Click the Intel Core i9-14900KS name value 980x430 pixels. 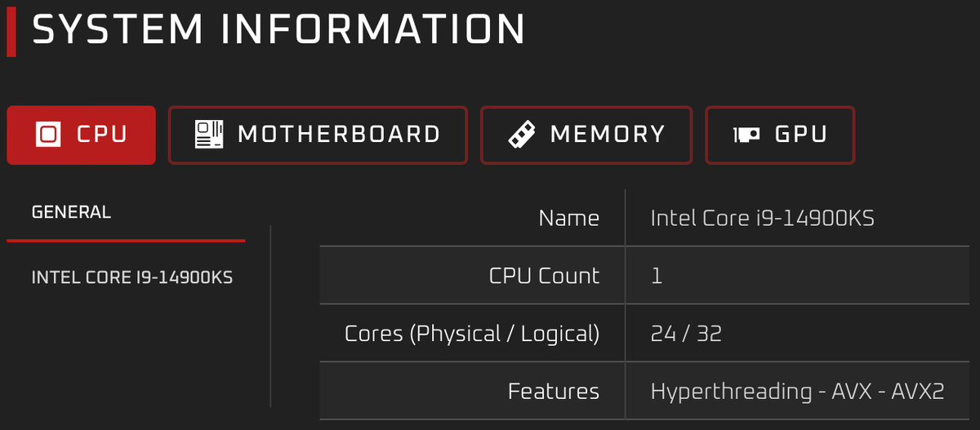pyautogui.click(x=762, y=218)
